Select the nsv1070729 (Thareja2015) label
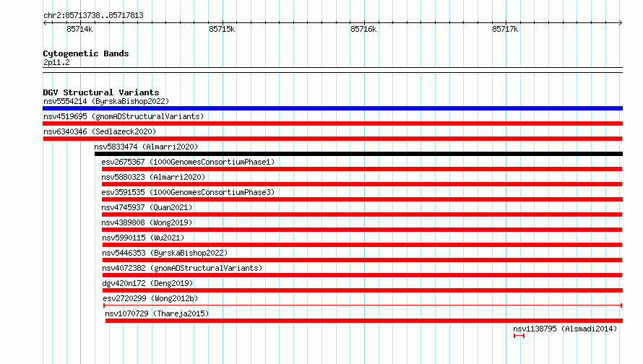 coord(157,313)
